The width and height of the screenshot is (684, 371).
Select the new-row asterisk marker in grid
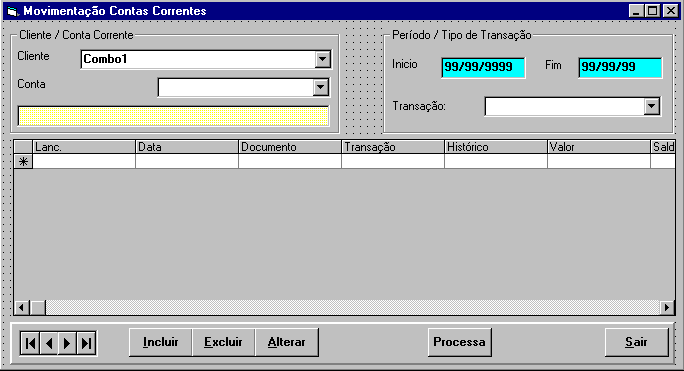(23, 161)
